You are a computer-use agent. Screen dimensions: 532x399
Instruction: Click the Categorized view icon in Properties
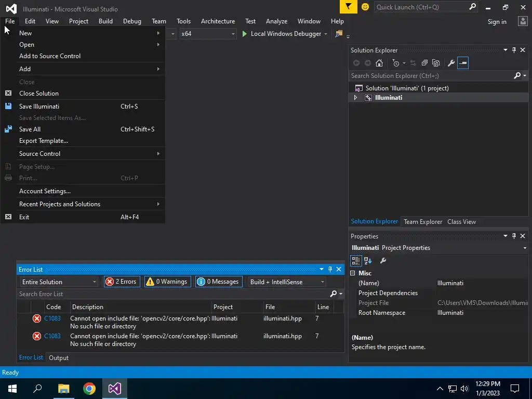tap(355, 261)
